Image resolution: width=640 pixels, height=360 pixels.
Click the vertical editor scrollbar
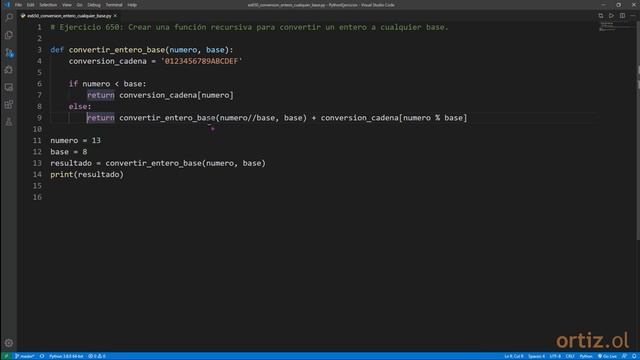coord(638,131)
